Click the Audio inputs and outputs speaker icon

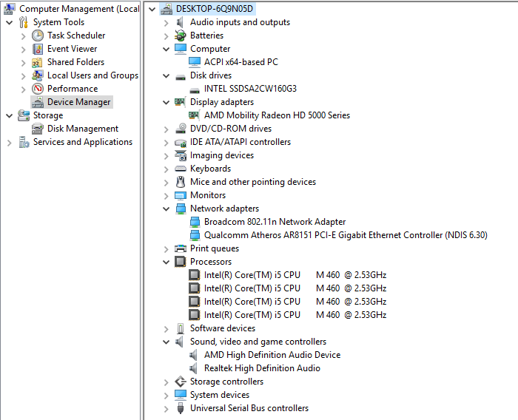tap(180, 22)
